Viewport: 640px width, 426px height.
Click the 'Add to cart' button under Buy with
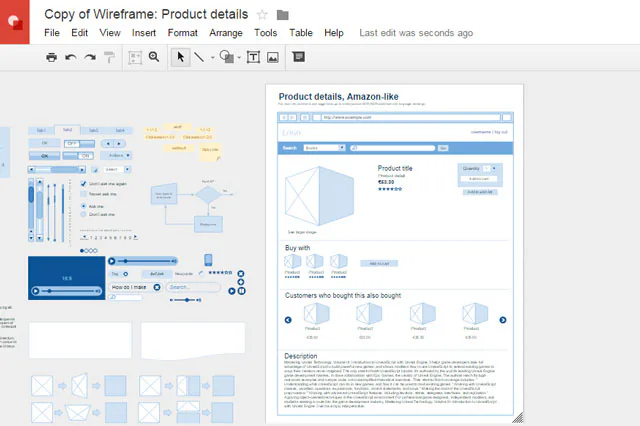pyautogui.click(x=379, y=264)
